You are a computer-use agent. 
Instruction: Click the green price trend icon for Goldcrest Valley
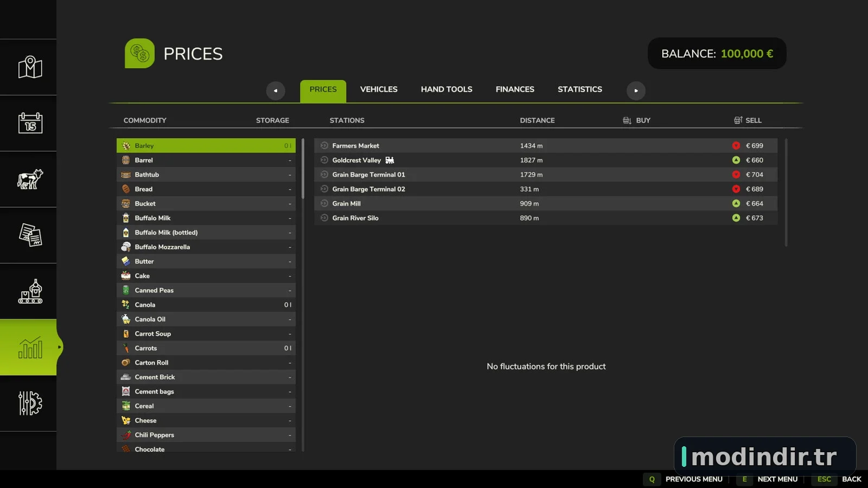pos(736,160)
